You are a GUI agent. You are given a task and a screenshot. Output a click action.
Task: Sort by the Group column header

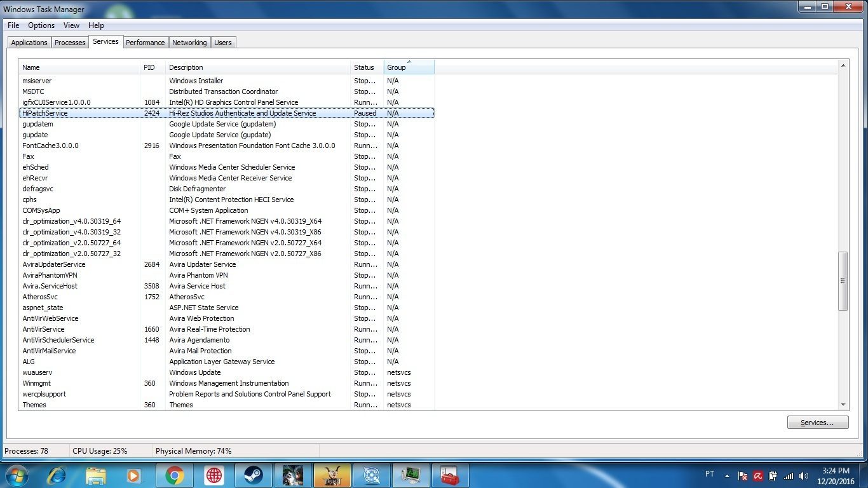[x=409, y=67]
